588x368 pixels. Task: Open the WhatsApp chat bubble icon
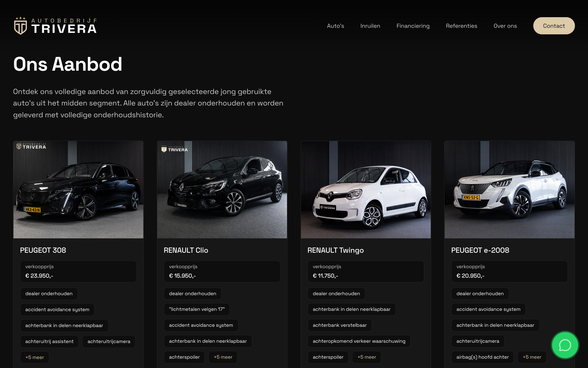point(565,345)
